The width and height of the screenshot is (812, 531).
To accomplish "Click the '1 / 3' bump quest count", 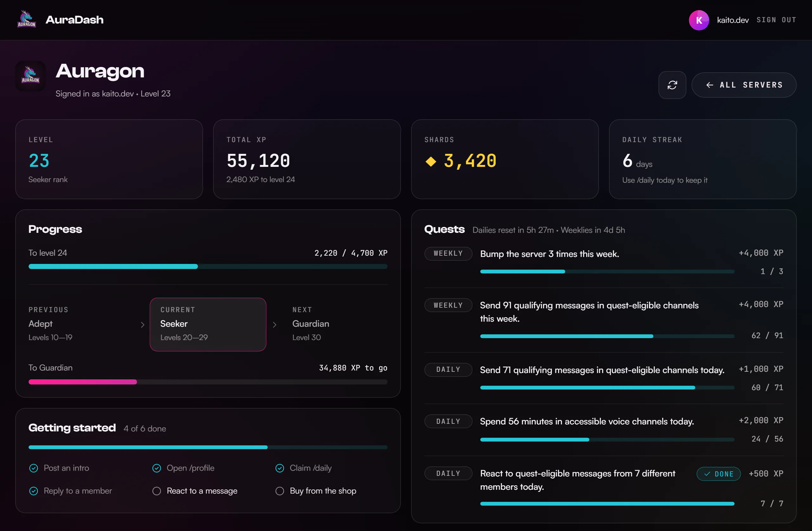I will [x=771, y=271].
